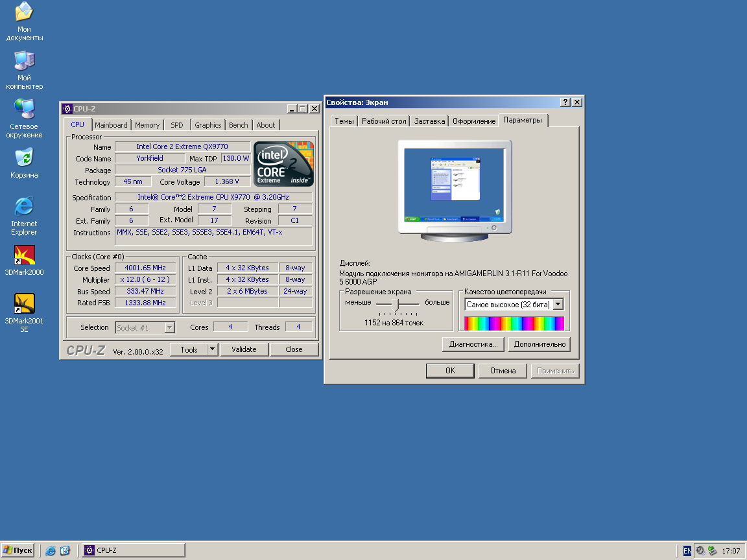Image resolution: width=747 pixels, height=560 pixels.
Task: Click the Specification field showing X9770 @ 3.20GHz
Action: [213, 197]
